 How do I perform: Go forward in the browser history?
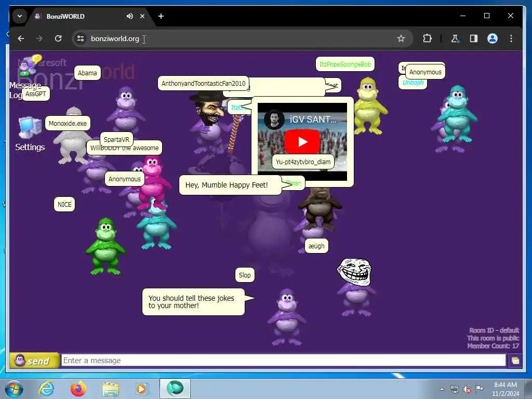coord(39,38)
